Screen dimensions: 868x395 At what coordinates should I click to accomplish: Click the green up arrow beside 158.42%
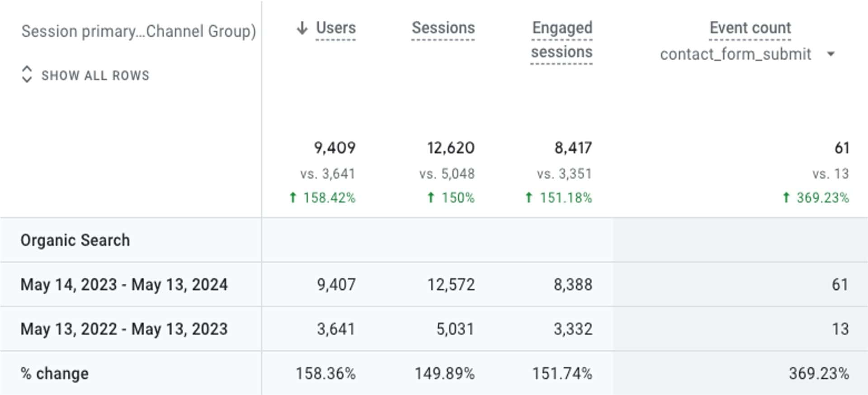293,197
